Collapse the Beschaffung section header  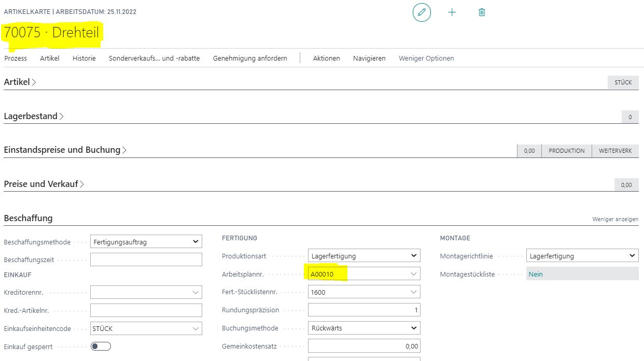(x=28, y=218)
